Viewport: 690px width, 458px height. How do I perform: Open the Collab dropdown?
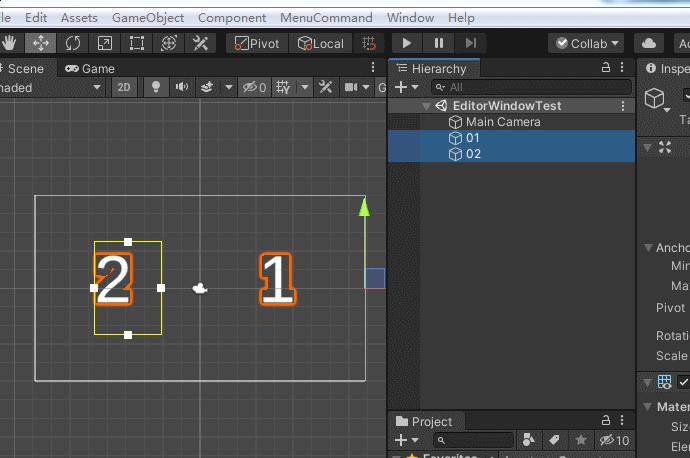[x=586, y=43]
